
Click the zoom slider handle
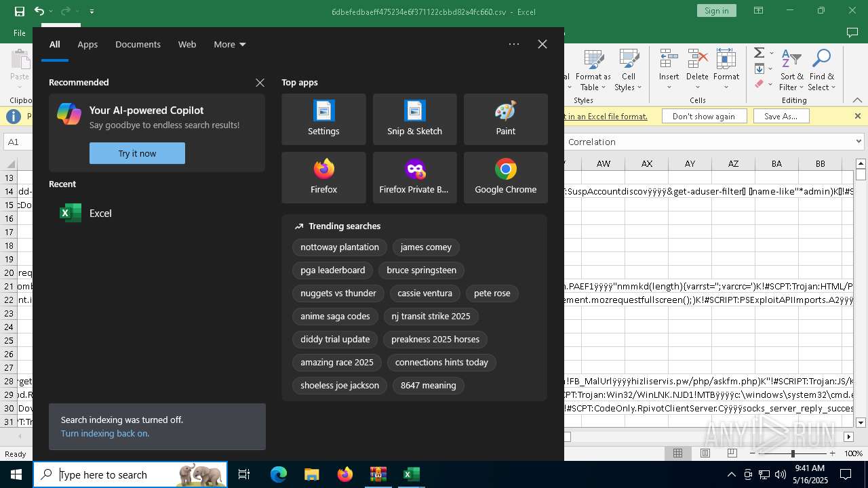792,453
